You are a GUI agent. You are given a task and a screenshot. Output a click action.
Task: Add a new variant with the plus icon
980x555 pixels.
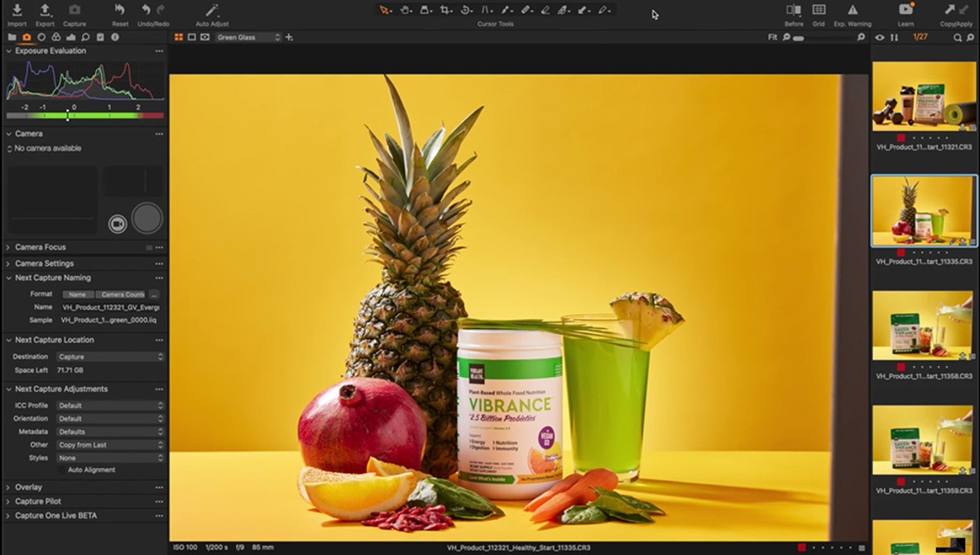(289, 37)
